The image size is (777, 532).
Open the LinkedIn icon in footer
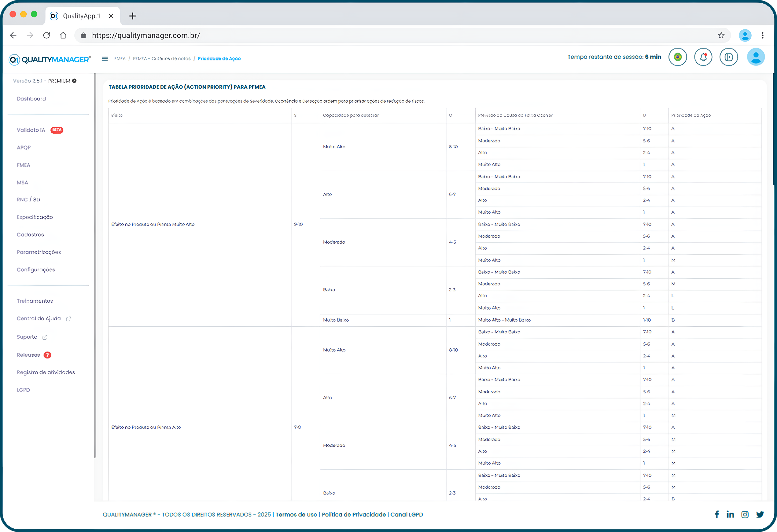730,514
